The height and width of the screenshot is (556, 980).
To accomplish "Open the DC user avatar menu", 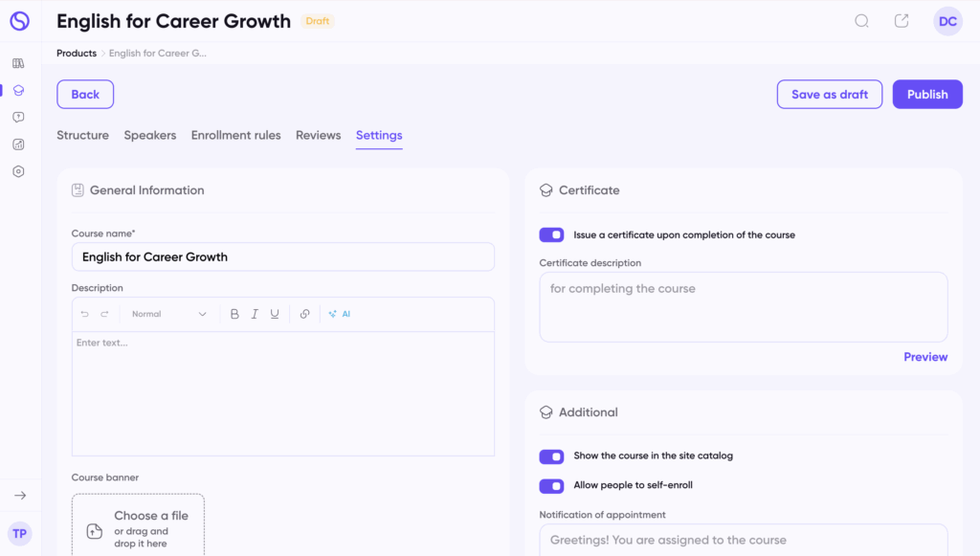I will pos(947,21).
